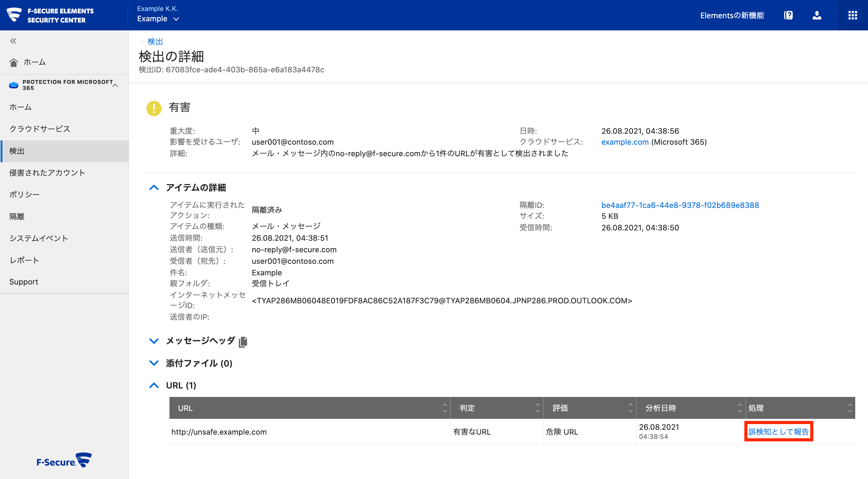
Task: Click the 隔離済み action value
Action: pos(267,210)
